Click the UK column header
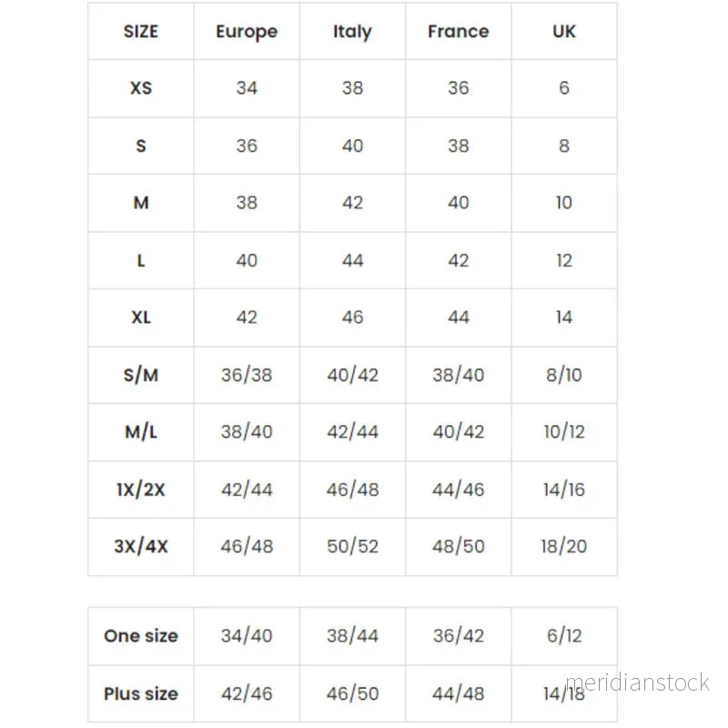The width and height of the screenshot is (728, 728). pos(564,32)
